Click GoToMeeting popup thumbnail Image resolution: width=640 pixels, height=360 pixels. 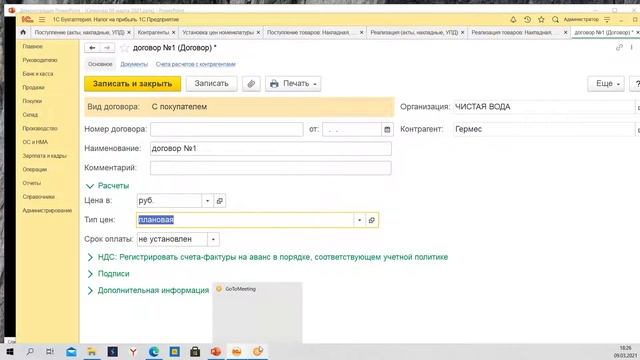click(x=257, y=312)
